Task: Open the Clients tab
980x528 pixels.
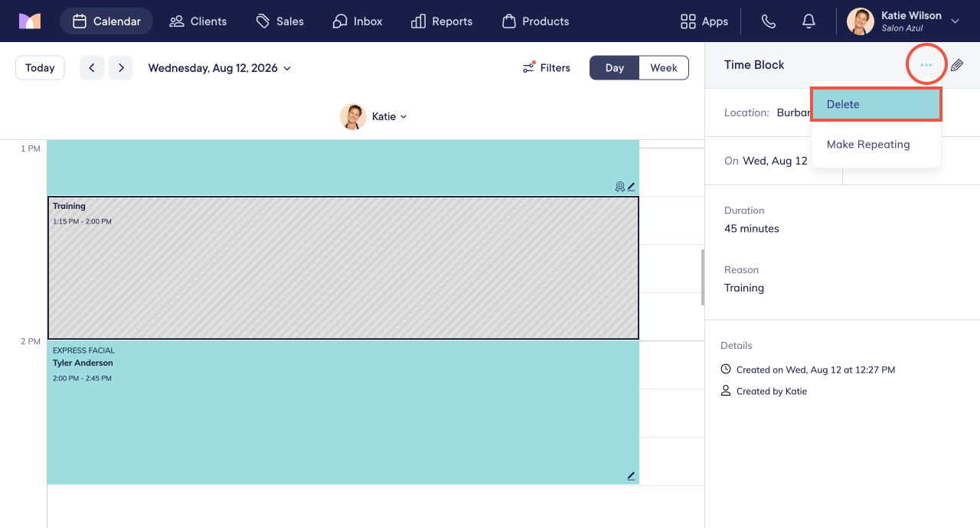Action: [198, 21]
